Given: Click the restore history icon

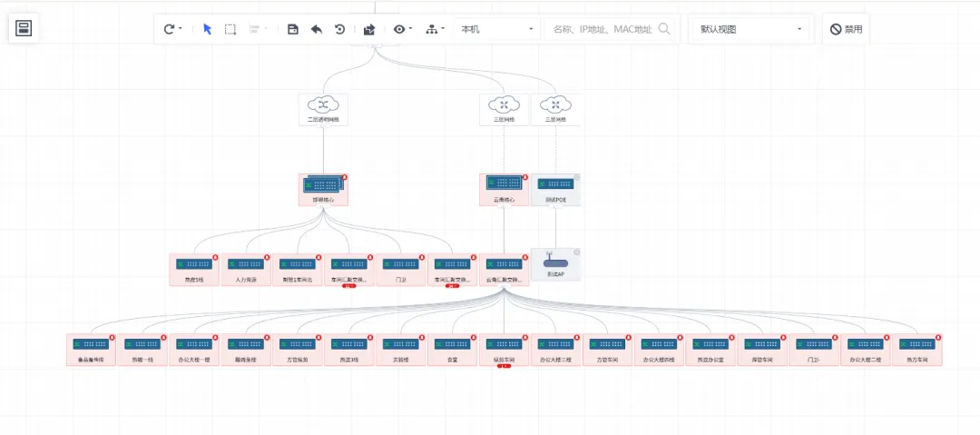Looking at the screenshot, I should click(339, 29).
